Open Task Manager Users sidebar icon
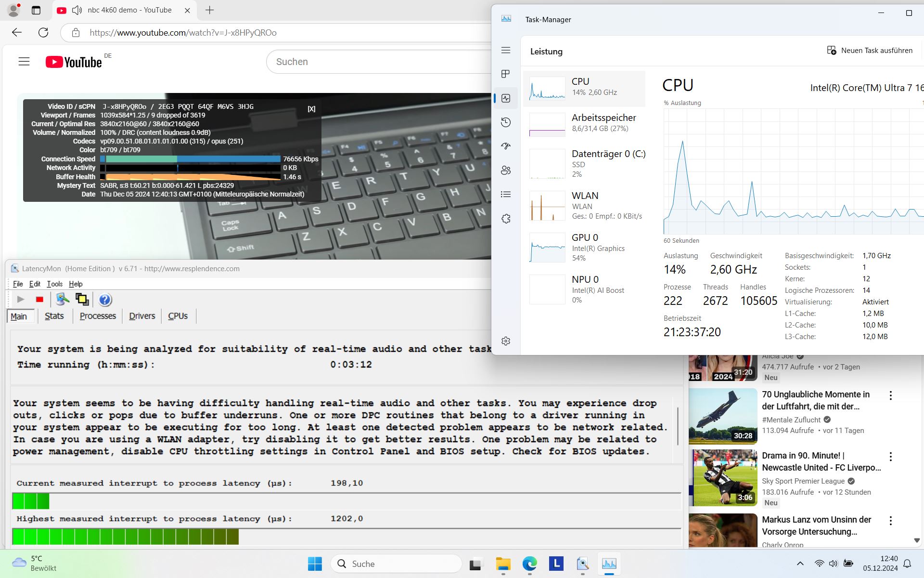Image resolution: width=924 pixels, height=578 pixels. click(x=505, y=171)
